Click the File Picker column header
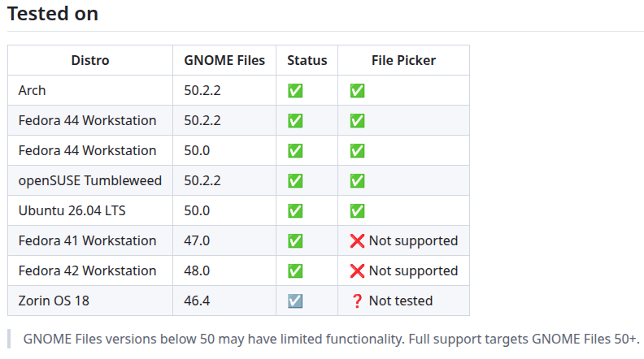644x359 pixels. (x=404, y=60)
